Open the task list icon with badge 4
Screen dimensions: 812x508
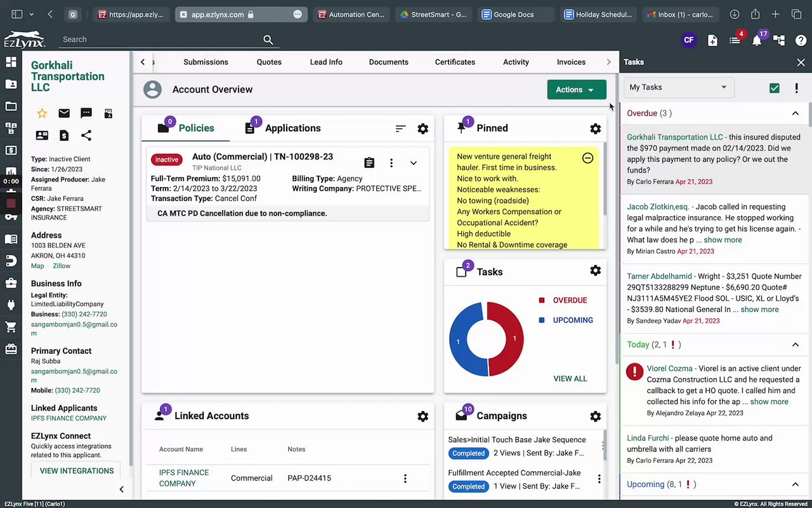click(x=735, y=41)
